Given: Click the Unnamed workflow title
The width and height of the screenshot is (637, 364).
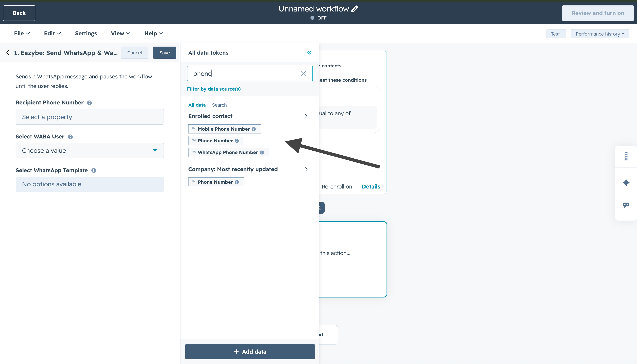Looking at the screenshot, I should coord(314,9).
